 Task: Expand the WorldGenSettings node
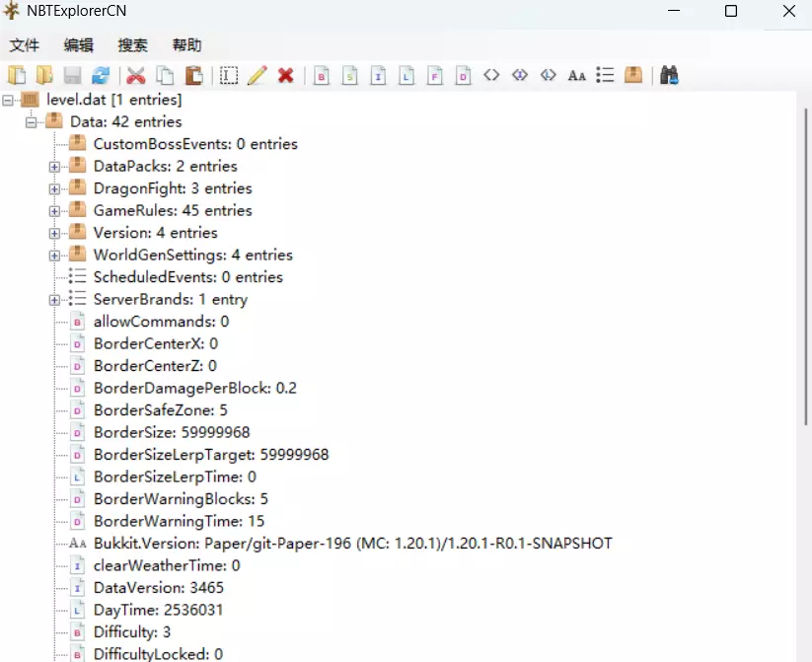pyautogui.click(x=55, y=255)
